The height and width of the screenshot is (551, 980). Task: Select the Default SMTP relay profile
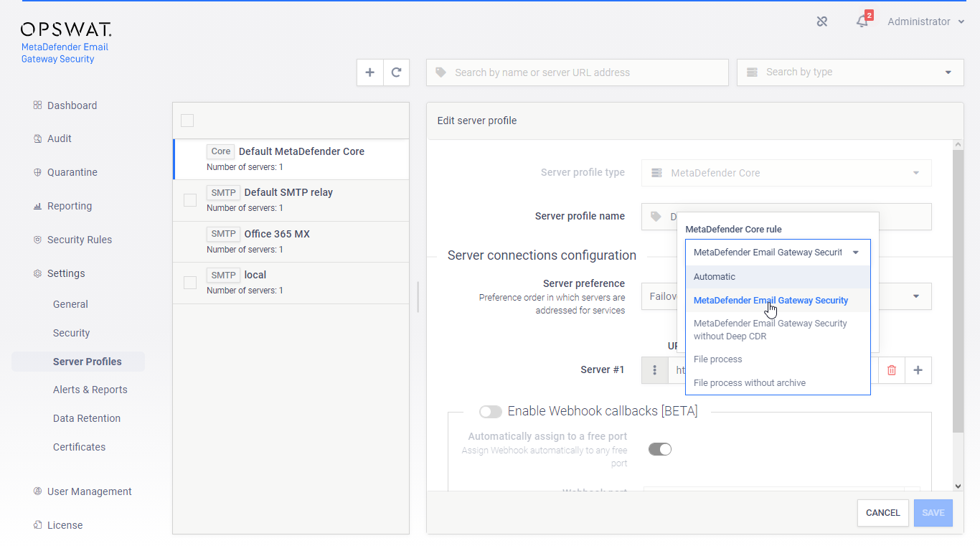(x=291, y=200)
